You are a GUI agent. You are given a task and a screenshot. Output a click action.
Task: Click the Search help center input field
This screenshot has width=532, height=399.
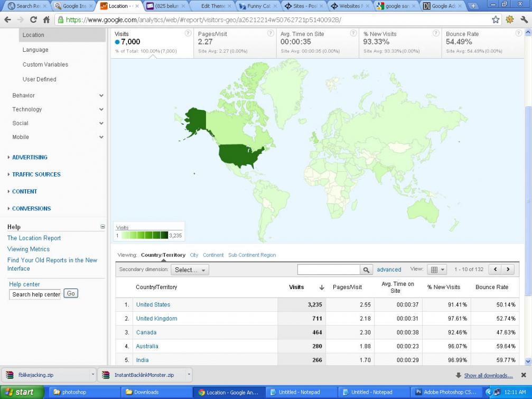(35, 294)
